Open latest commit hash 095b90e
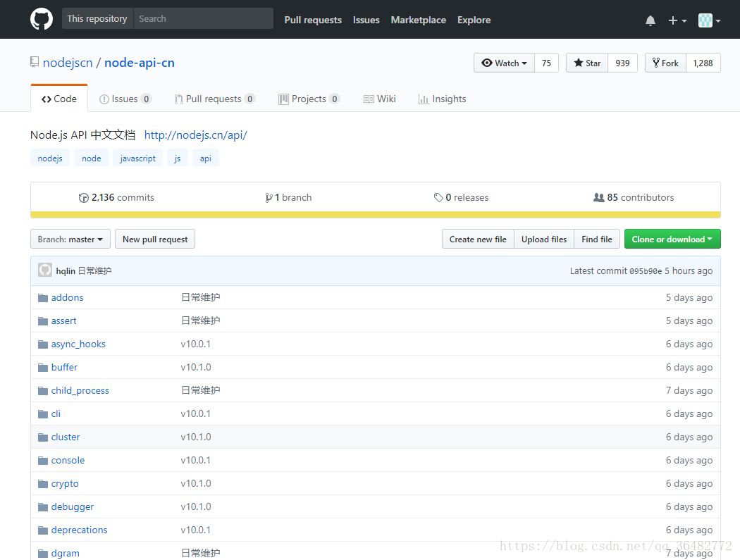 coord(646,271)
